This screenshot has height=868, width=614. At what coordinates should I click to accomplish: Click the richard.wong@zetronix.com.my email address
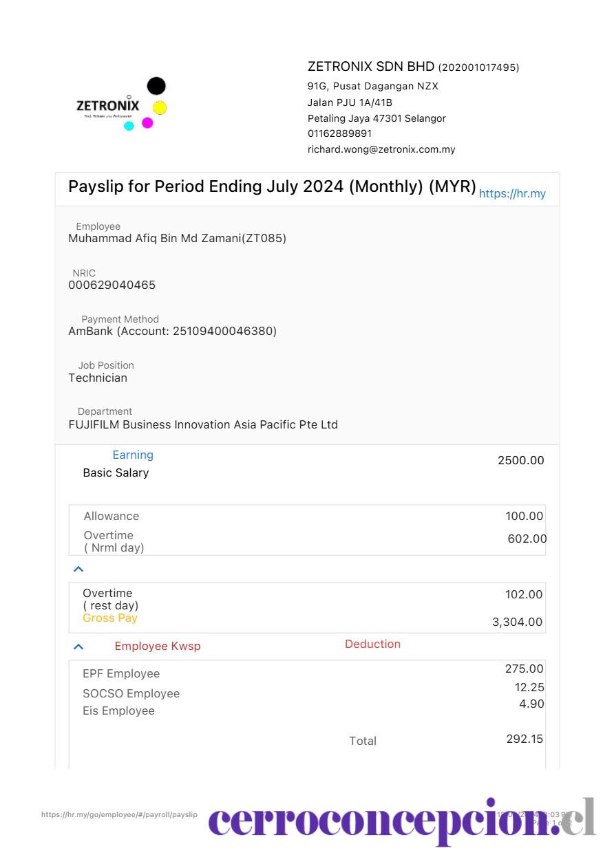click(381, 149)
